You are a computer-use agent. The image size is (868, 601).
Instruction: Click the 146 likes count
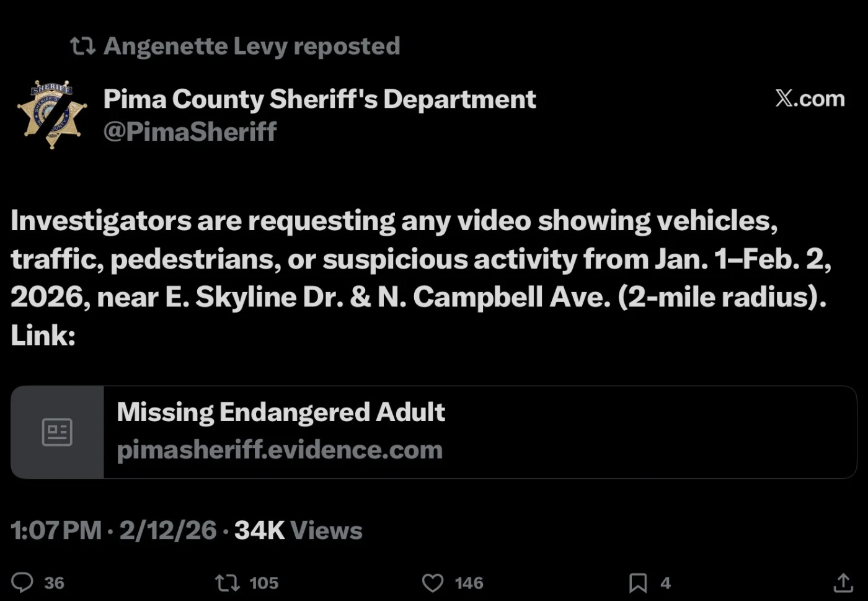[469, 583]
